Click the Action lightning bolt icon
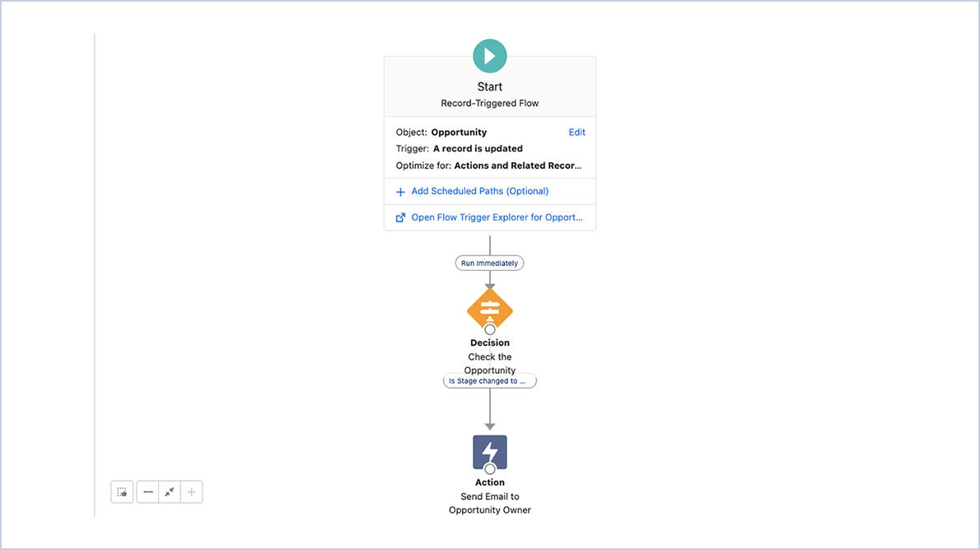Image resolution: width=980 pixels, height=550 pixels. 489,452
